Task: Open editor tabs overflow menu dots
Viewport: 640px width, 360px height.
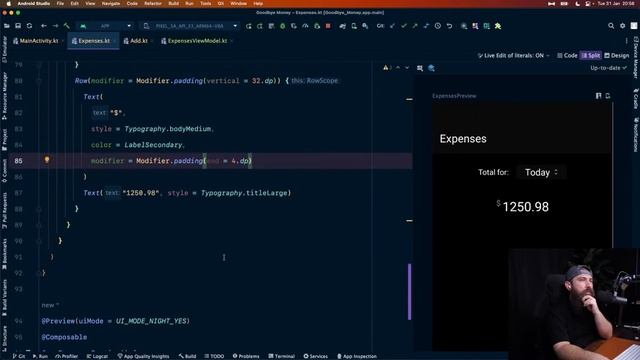Action: click(x=627, y=41)
